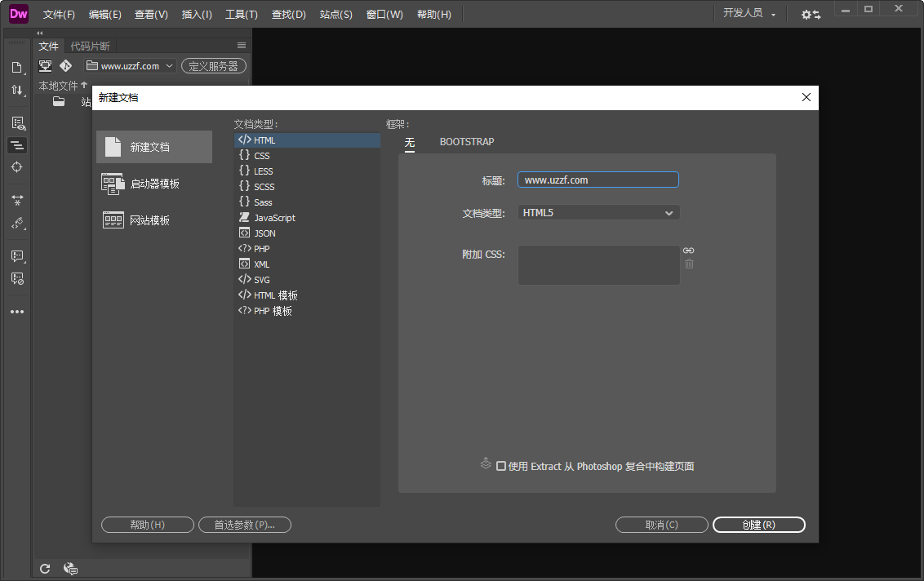Screen dimensions: 924x581
Task: Click the site folder icon in local files
Action: click(x=58, y=101)
